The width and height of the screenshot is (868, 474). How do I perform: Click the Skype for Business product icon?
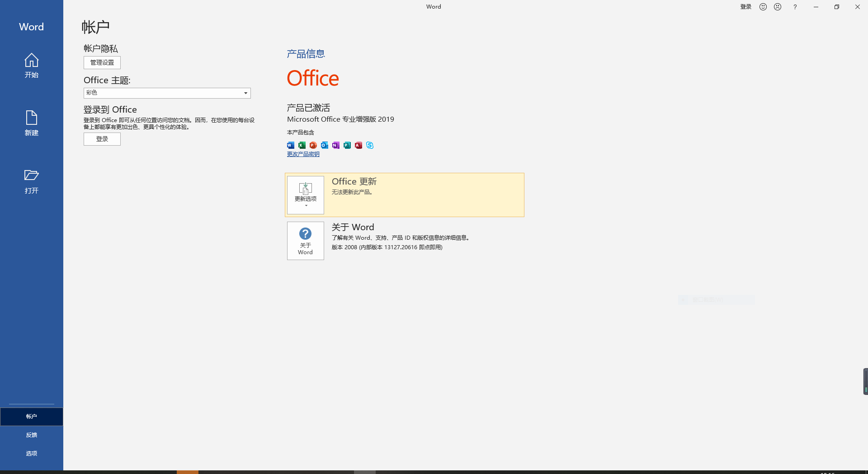(x=370, y=145)
